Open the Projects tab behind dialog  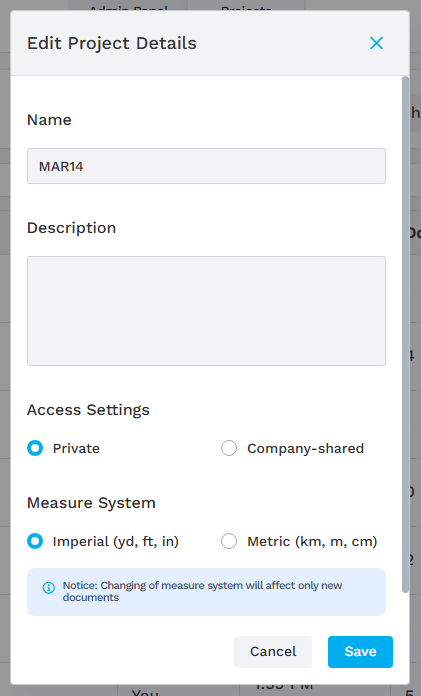[x=246, y=8]
